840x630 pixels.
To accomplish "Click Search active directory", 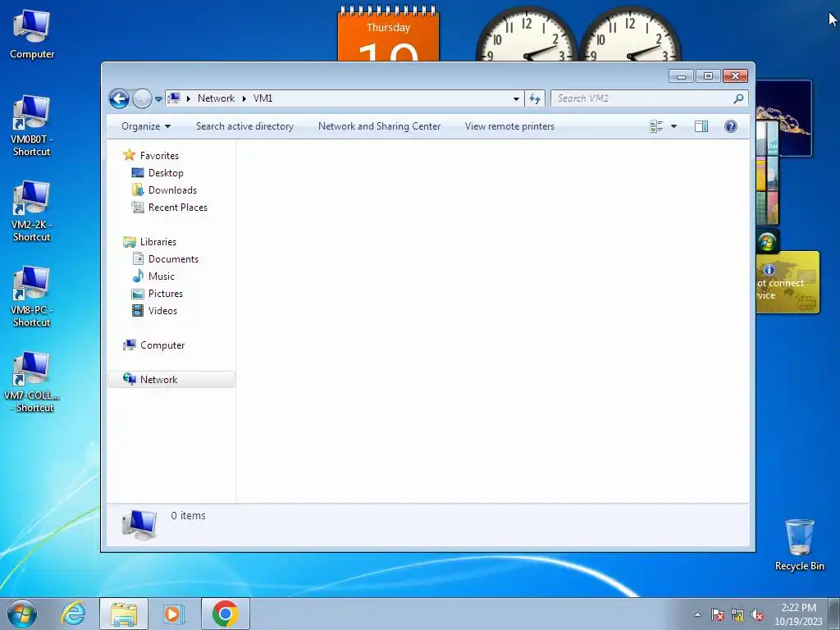I will (244, 126).
